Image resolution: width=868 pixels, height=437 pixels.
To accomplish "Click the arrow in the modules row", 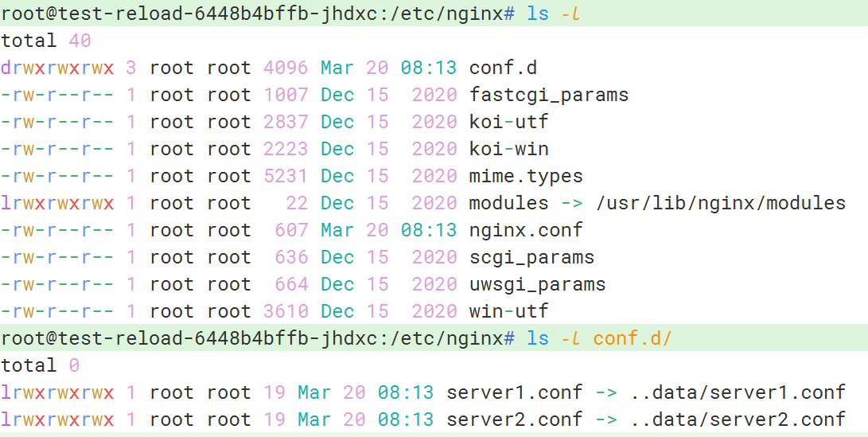I will coord(572,203).
